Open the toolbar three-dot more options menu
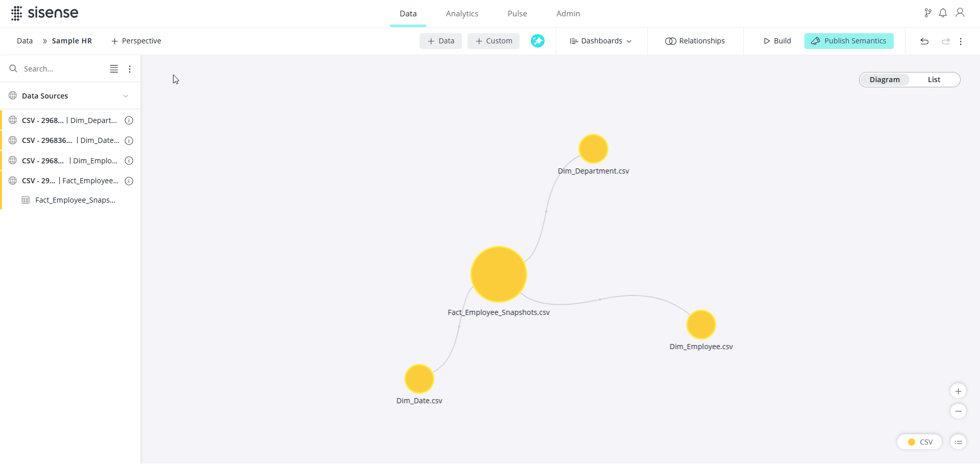 [961, 41]
